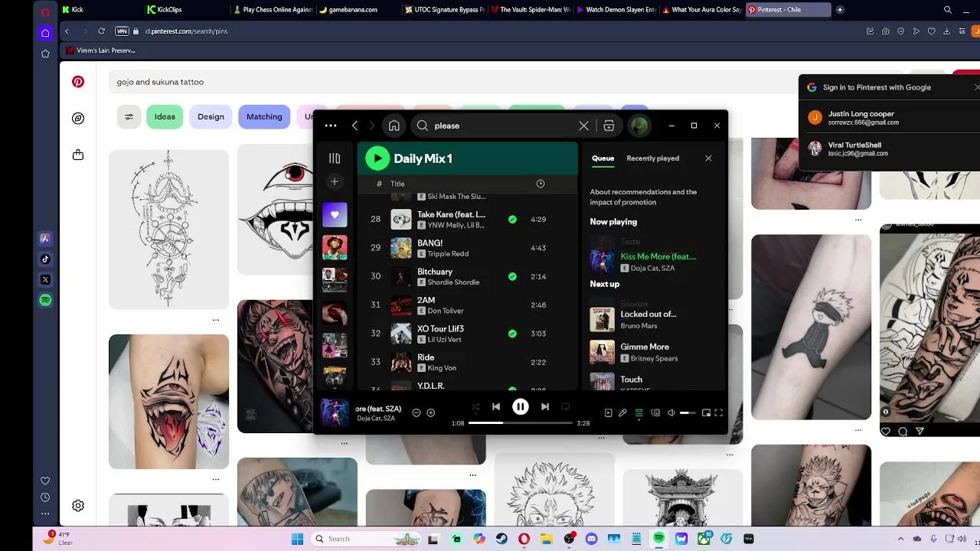Go to the previous Spotify track
Image resolution: width=980 pixels, height=551 pixels.
496,407
